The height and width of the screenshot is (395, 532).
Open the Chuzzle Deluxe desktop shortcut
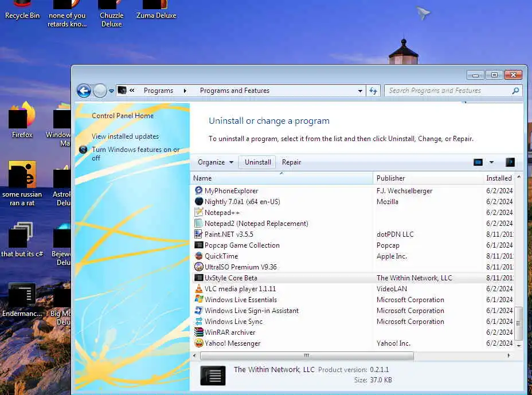pyautogui.click(x=112, y=14)
